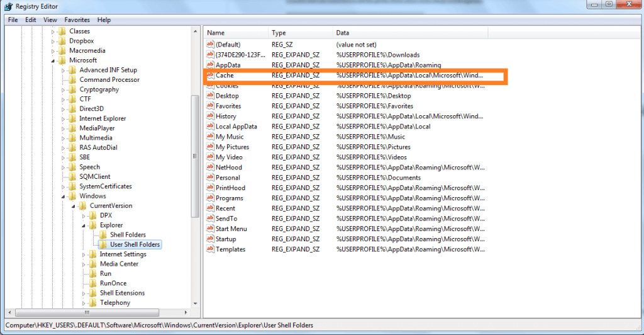The height and width of the screenshot is (335, 644).
Task: Select the My Video value name
Action: pyautogui.click(x=229, y=157)
